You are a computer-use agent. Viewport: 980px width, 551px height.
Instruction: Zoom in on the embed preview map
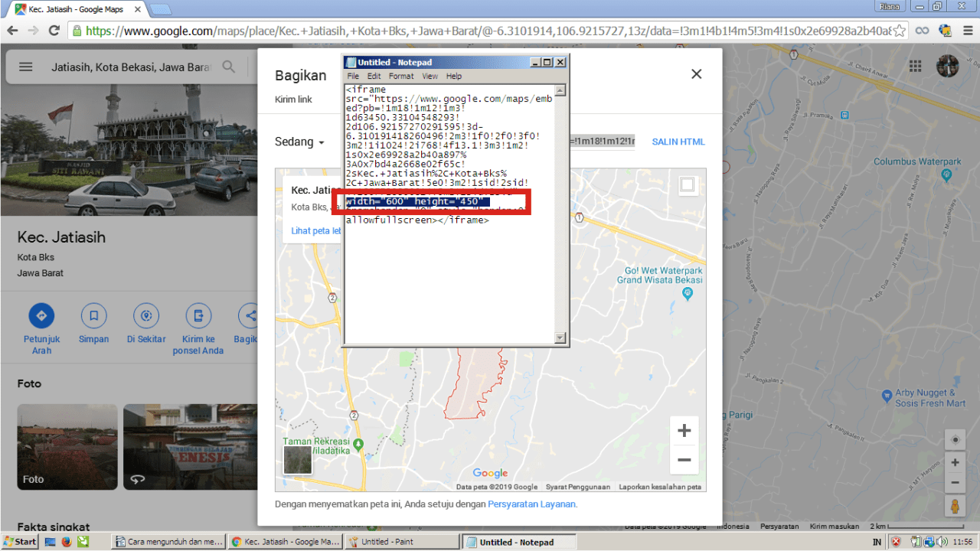pyautogui.click(x=684, y=431)
